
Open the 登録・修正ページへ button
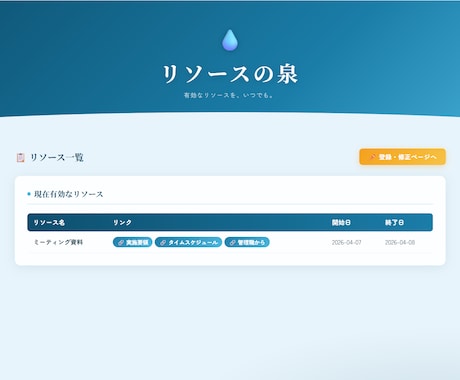pos(402,157)
